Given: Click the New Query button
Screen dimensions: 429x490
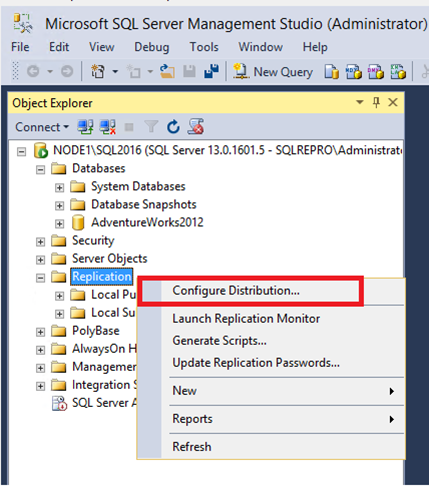Looking at the screenshot, I should [x=273, y=72].
